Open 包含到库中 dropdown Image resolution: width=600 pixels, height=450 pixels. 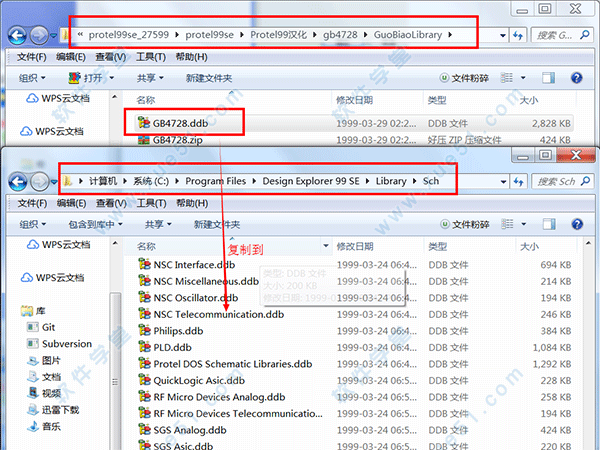pyautogui.click(x=96, y=224)
